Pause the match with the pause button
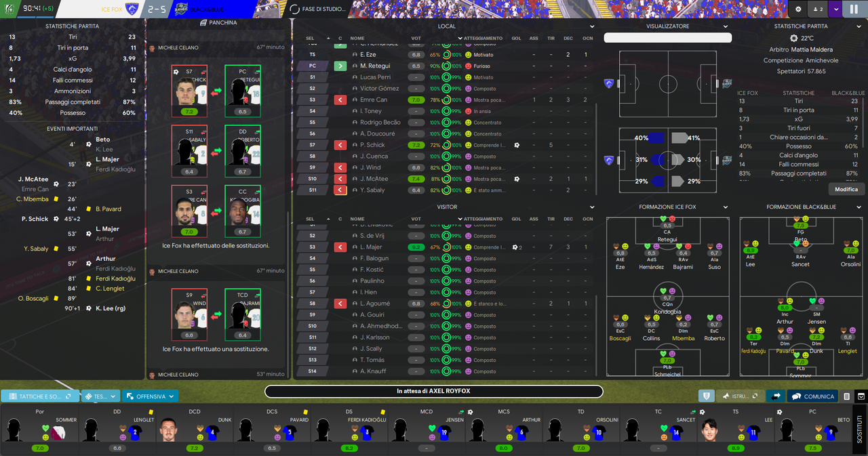Viewport: 868px width, 456px height. 853,9
